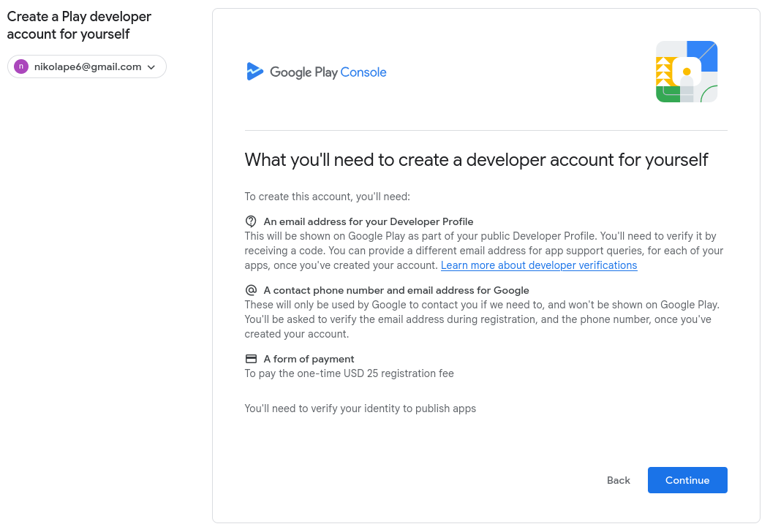Click 'To create this account, you'll need' text
The width and height of the screenshot is (770, 532).
327,197
